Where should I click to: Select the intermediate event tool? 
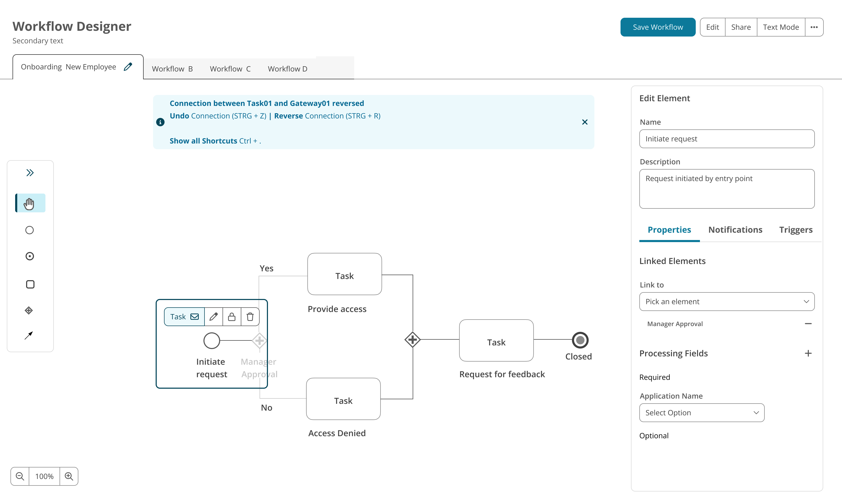29,256
